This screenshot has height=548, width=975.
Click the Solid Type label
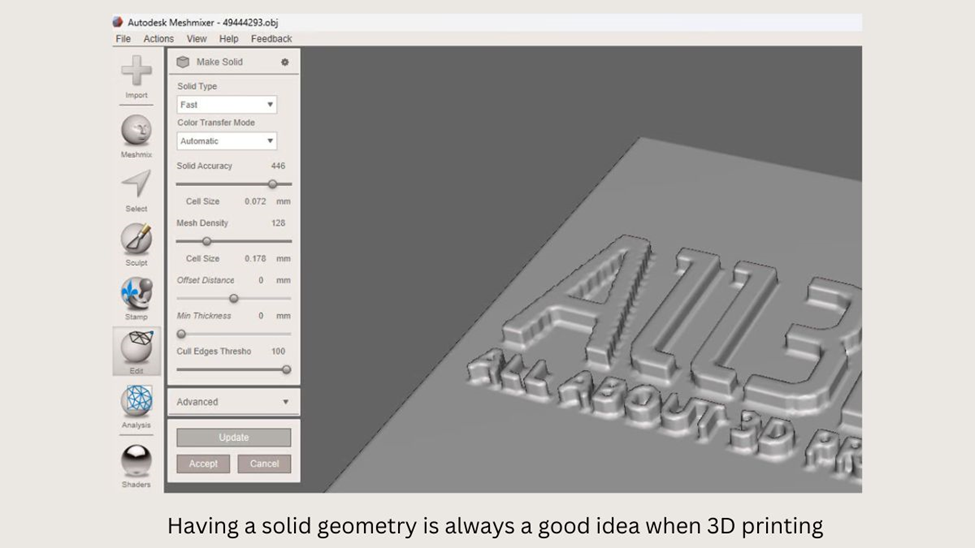tap(196, 86)
